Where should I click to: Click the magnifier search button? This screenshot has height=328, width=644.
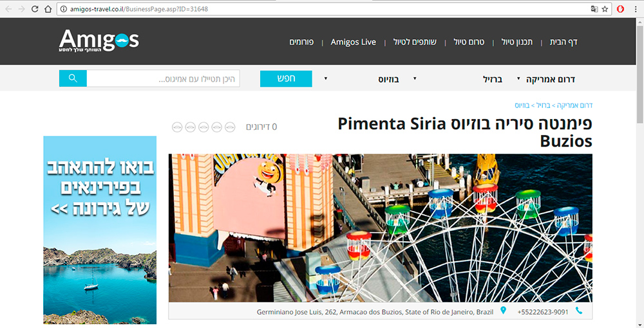coord(73,78)
